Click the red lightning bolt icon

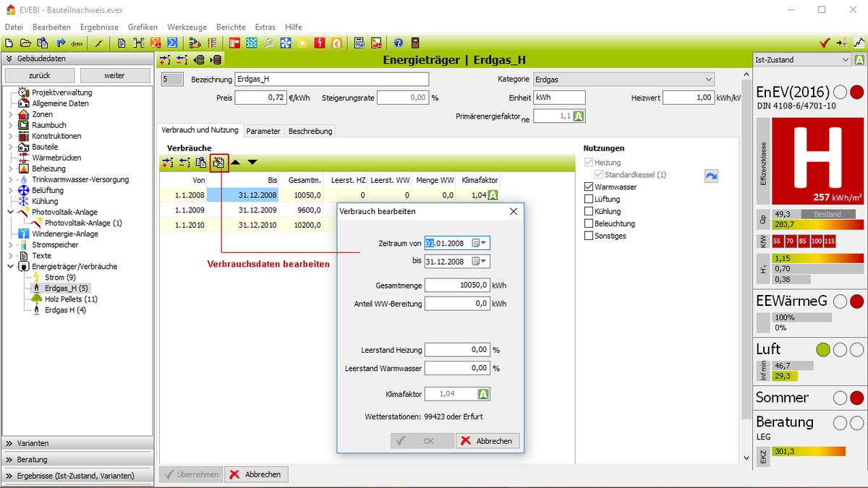tap(319, 43)
